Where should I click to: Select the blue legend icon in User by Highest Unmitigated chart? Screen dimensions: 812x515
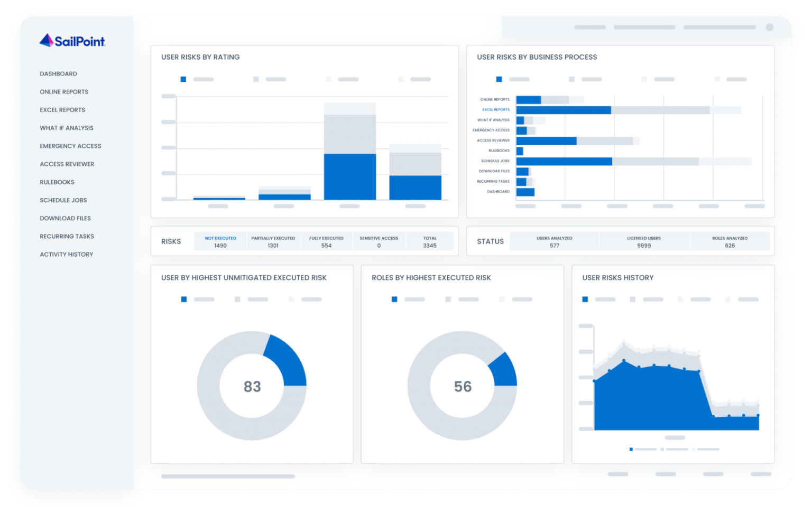pos(183,299)
